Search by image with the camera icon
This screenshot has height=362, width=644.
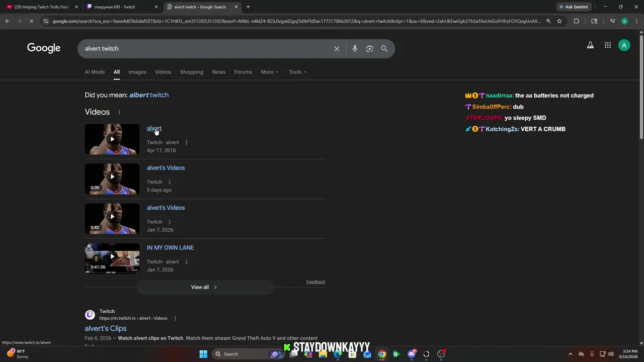click(370, 49)
